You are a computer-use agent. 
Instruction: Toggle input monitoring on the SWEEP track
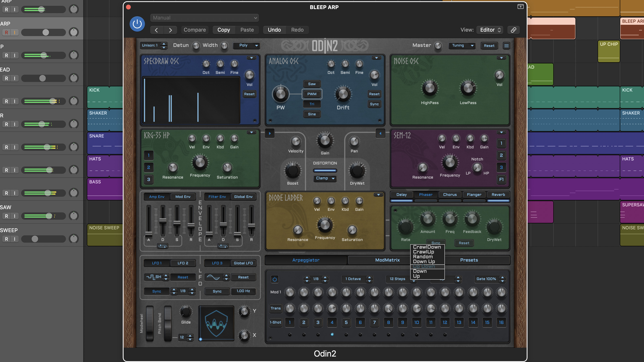click(15, 239)
